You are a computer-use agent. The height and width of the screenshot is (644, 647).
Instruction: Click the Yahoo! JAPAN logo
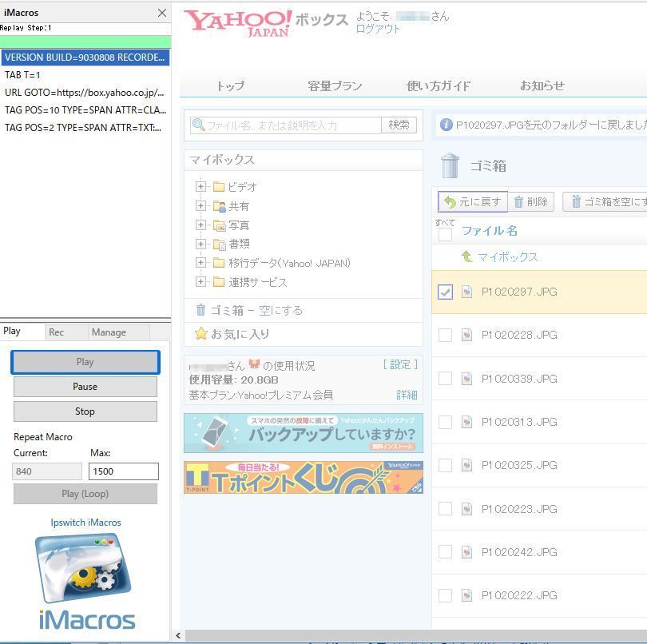point(238,23)
